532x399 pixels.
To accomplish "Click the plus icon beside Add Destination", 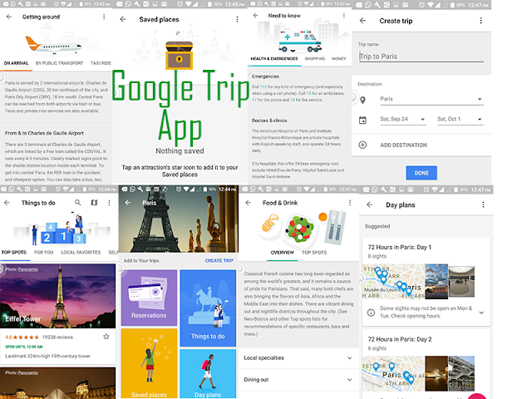I will pyautogui.click(x=362, y=145).
